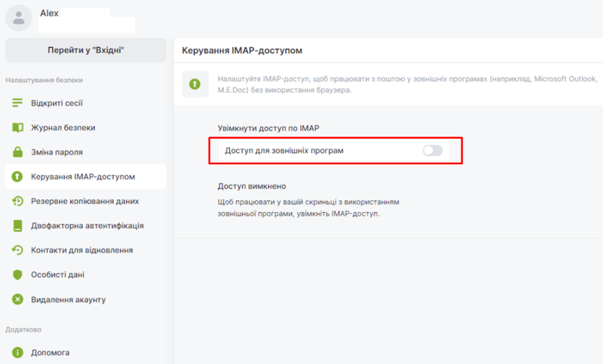Click the lock icon for Зміна пароля

(18, 152)
